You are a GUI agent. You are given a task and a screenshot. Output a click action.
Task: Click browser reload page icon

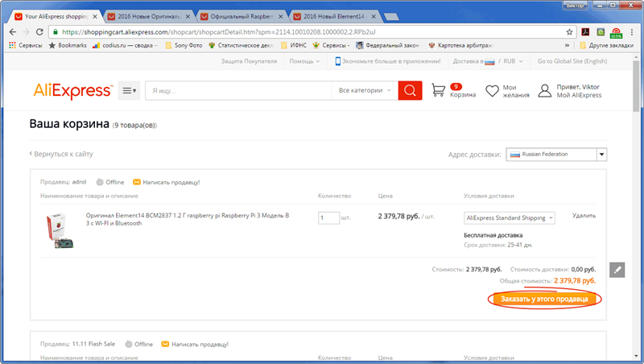(38, 31)
